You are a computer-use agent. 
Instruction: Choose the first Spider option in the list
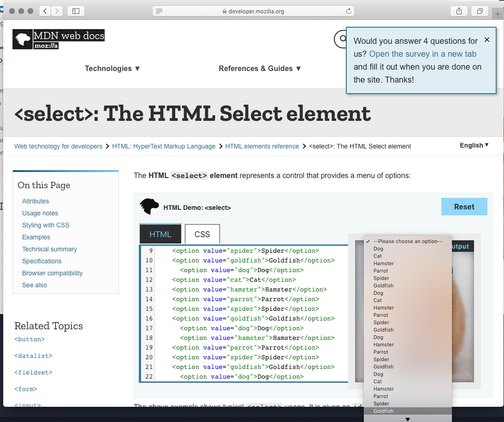[x=408, y=278]
